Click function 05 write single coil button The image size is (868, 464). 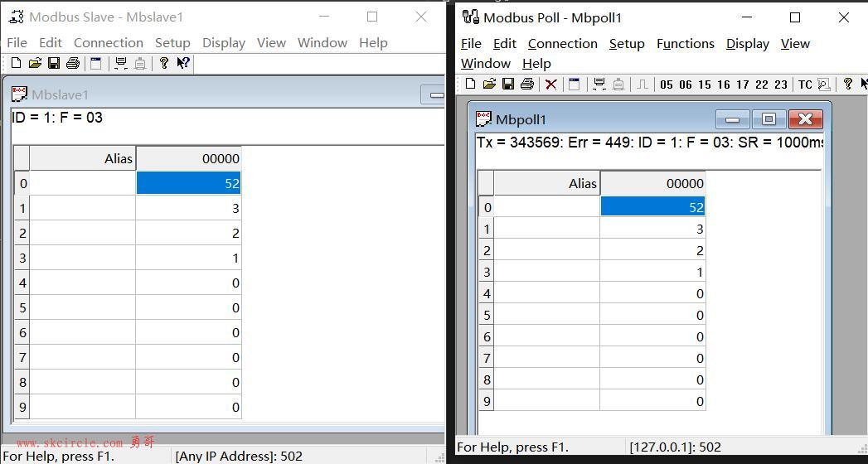[x=667, y=85]
